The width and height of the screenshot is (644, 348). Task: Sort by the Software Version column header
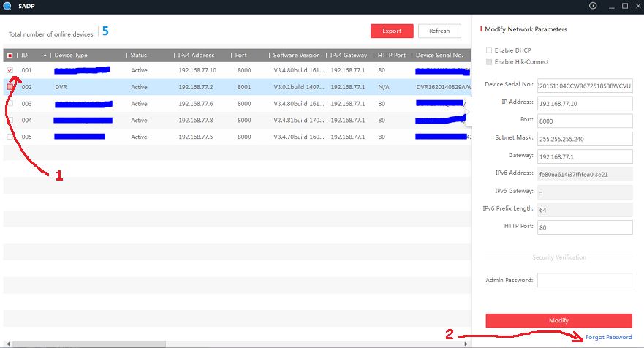point(296,56)
